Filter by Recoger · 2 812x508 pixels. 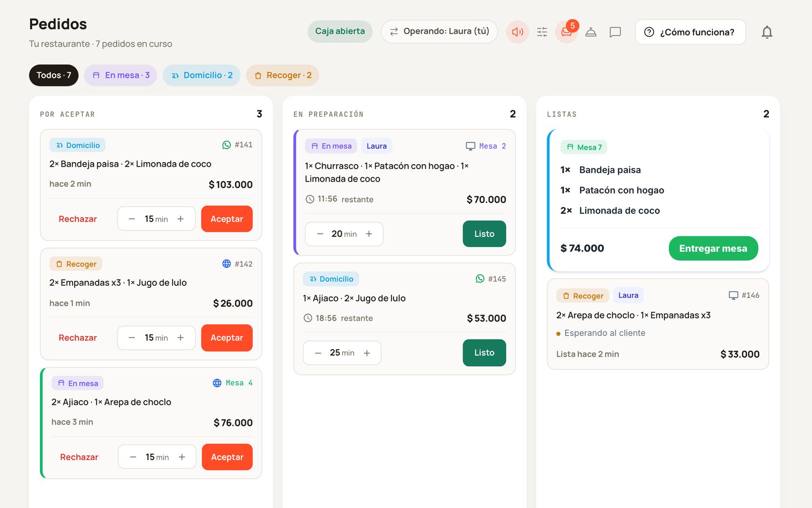[283, 75]
